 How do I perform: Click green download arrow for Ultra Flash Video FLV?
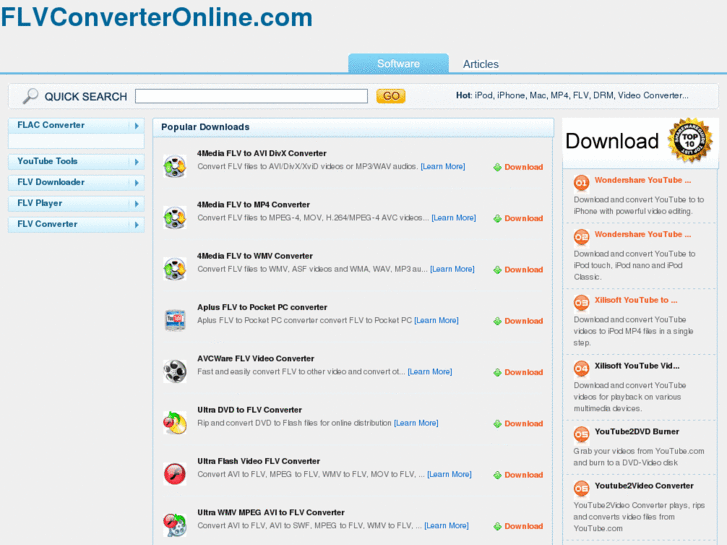point(497,475)
